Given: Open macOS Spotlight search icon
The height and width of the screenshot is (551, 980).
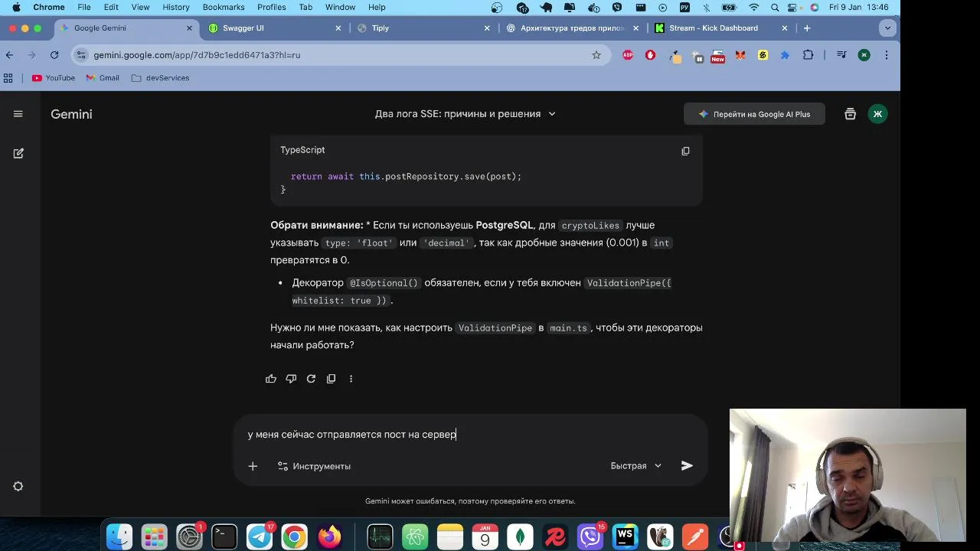Looking at the screenshot, I should pyautogui.click(x=776, y=7).
